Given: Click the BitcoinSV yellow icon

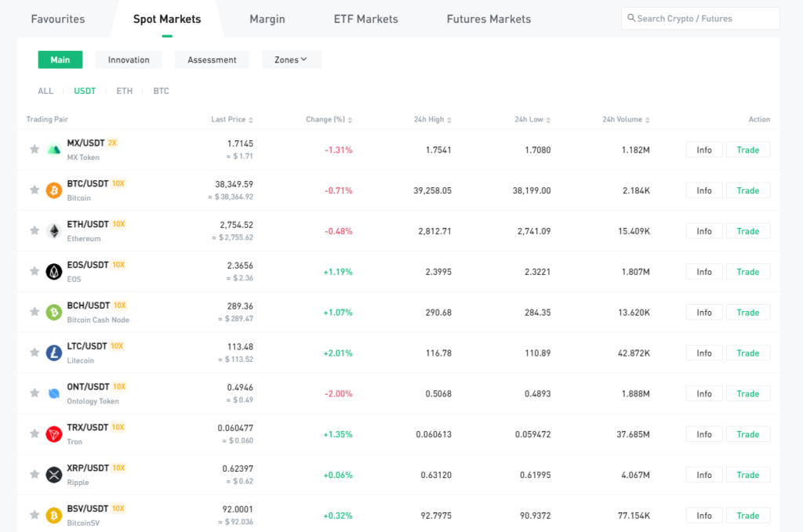Looking at the screenshot, I should pyautogui.click(x=54, y=515).
